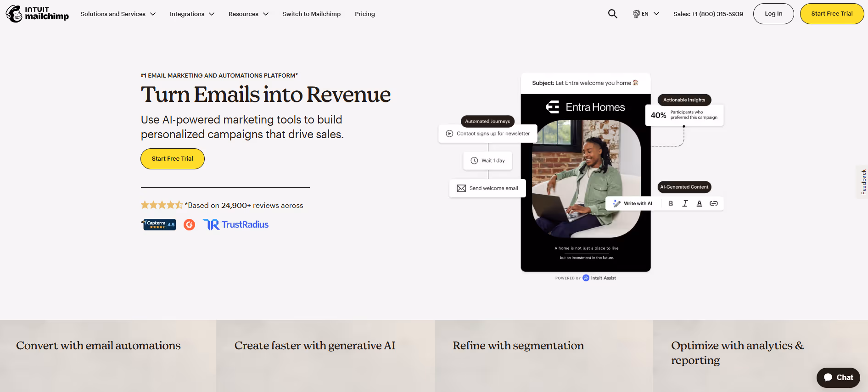Open the Chat widget button
The width and height of the screenshot is (868, 392).
pyautogui.click(x=838, y=377)
